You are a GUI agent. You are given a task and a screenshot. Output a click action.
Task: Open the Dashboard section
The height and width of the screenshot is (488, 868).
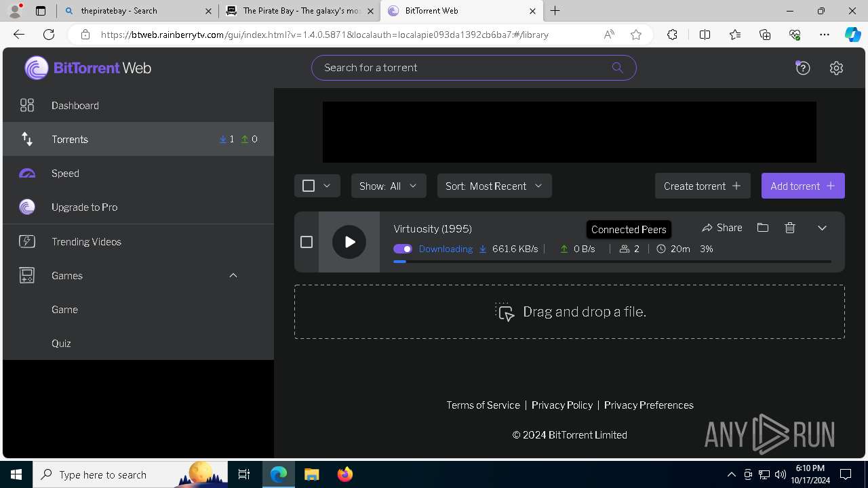coord(138,105)
